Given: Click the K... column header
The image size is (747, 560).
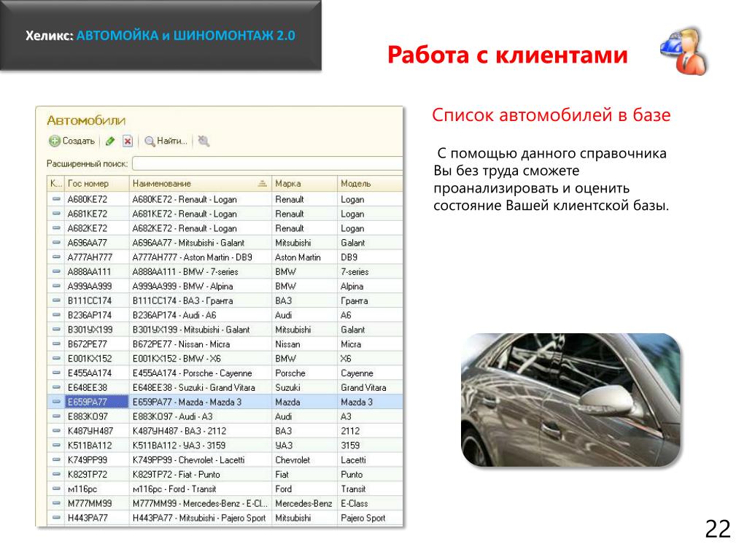Looking at the screenshot, I should click(55, 183).
